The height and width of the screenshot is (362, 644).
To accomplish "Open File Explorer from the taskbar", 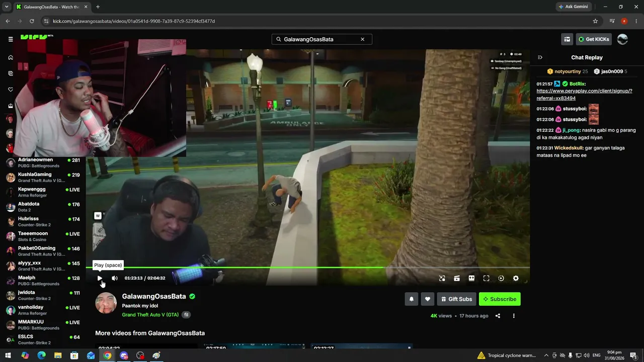I will tap(58, 355).
